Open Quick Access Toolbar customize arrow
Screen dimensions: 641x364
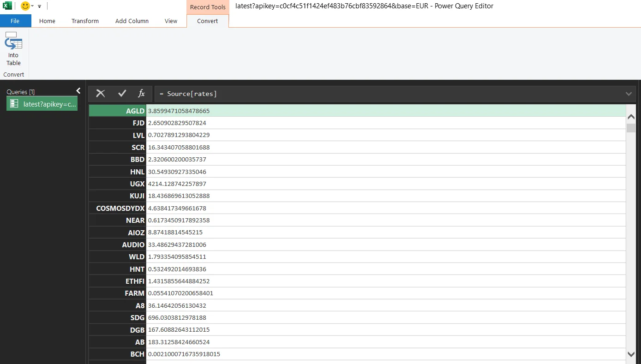40,6
